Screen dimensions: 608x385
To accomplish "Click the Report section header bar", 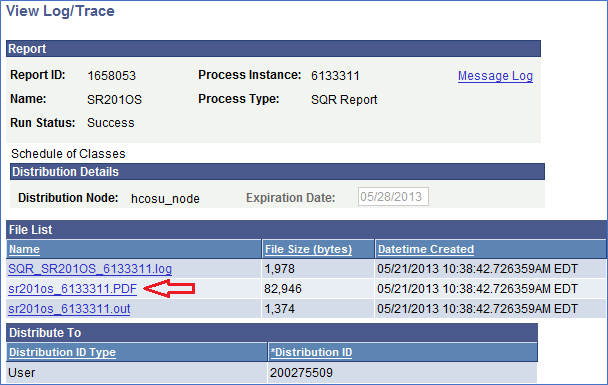I will (273, 48).
